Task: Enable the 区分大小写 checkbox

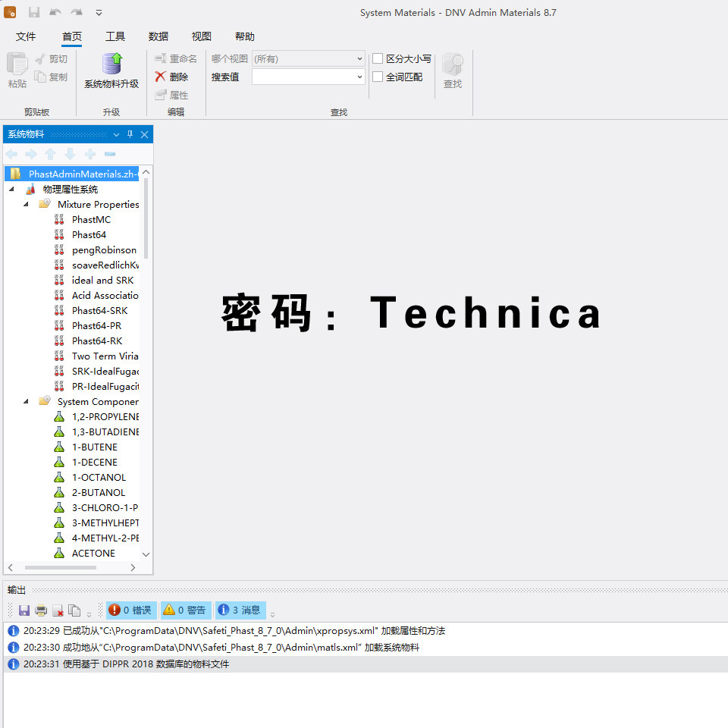Action: [x=378, y=58]
